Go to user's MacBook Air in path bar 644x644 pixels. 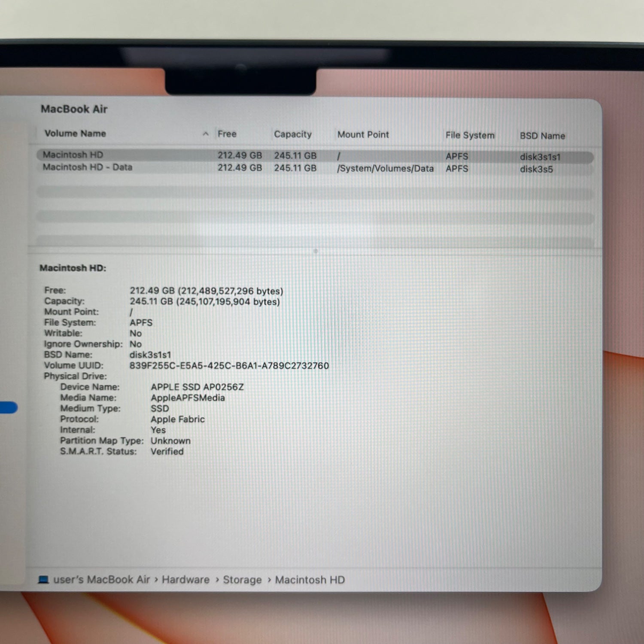[x=102, y=580]
